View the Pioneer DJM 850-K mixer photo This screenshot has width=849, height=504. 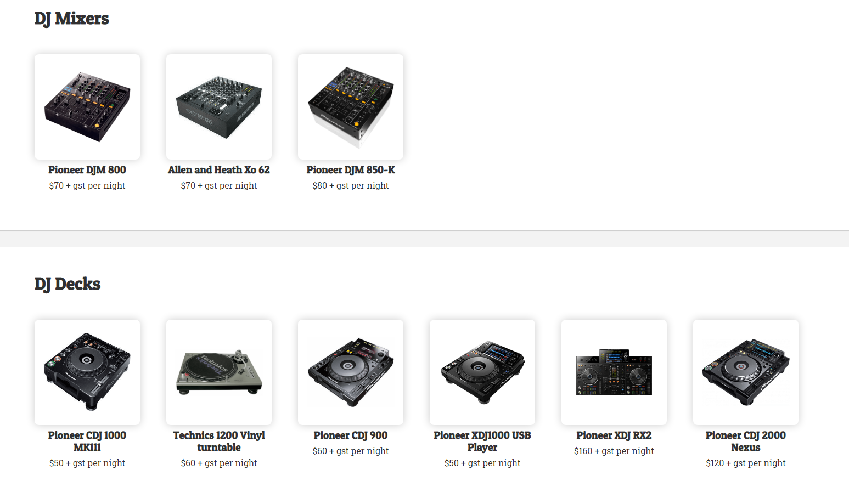click(351, 107)
